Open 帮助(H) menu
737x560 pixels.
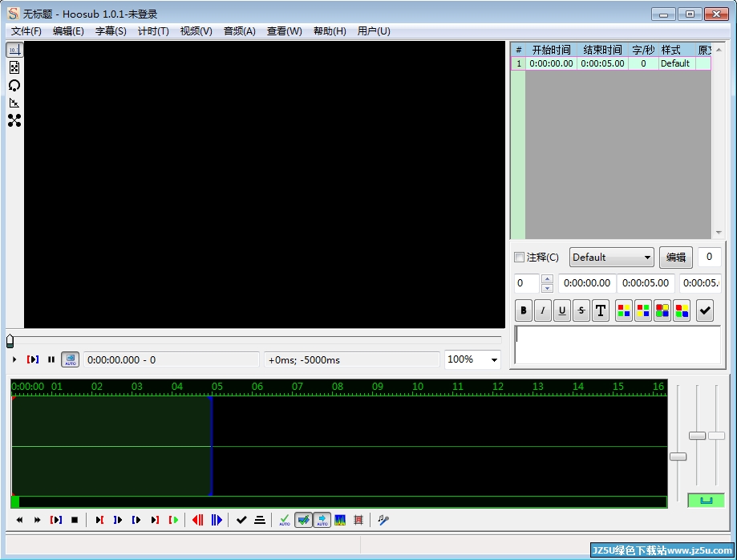pos(330,31)
